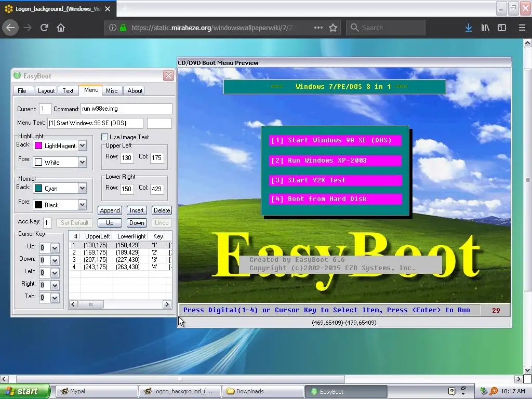Close the Logon_background browser tab
Screen dimensions: 532x399
108,9
